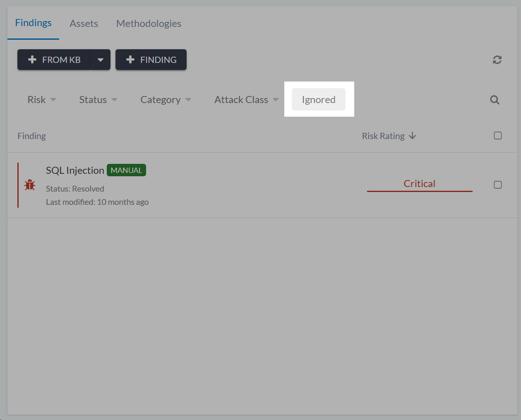
Task: Check the select-all findings checkbox
Action: (x=498, y=136)
